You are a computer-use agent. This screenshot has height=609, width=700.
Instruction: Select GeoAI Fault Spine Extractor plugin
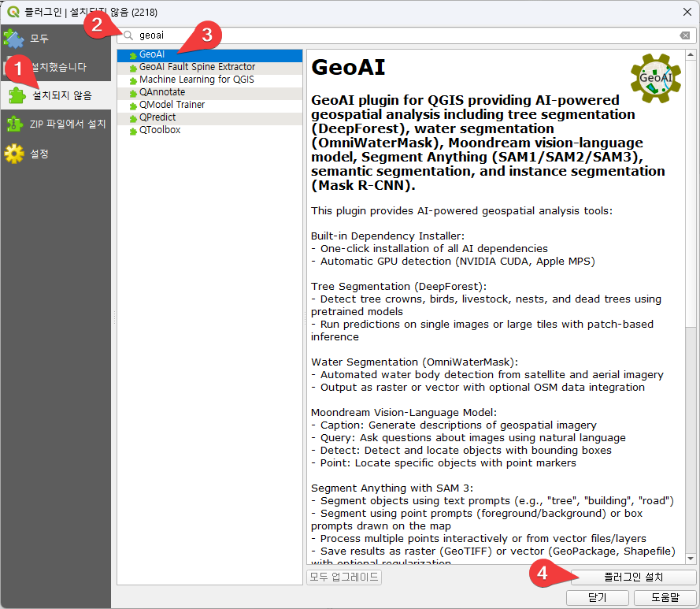pyautogui.click(x=197, y=68)
